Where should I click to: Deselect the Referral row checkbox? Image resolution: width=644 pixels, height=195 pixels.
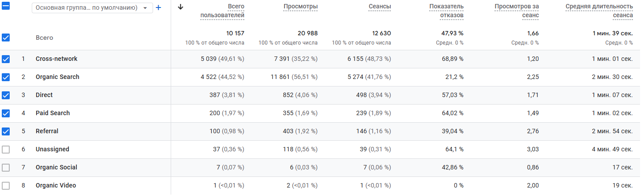point(6,131)
